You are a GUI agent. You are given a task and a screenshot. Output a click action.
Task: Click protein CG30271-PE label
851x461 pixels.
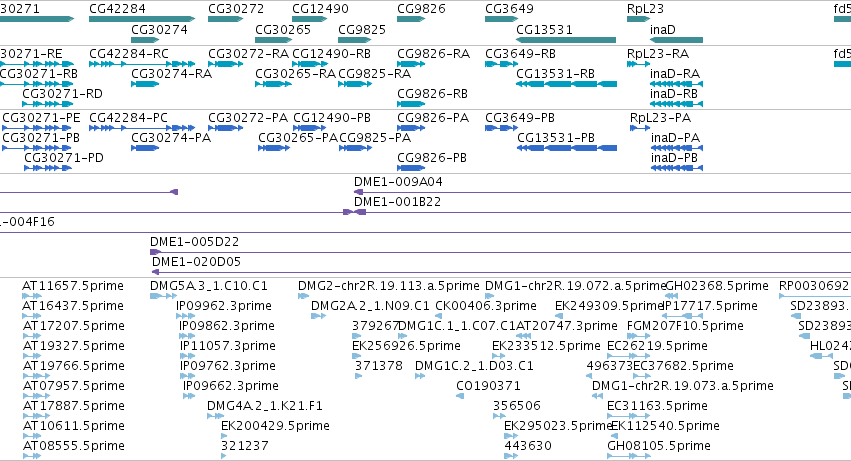(x=41, y=118)
